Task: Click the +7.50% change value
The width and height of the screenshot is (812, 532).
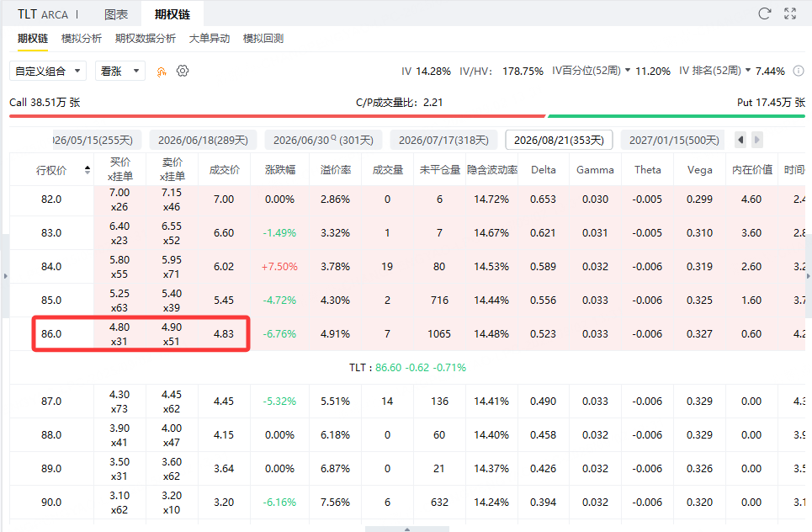Action: click(279, 267)
